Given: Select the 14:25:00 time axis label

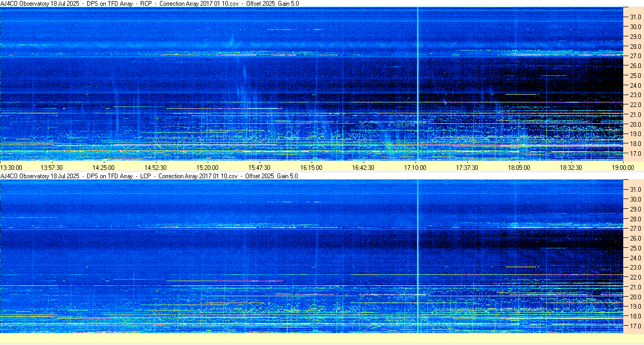Looking at the screenshot, I should click(x=103, y=167).
